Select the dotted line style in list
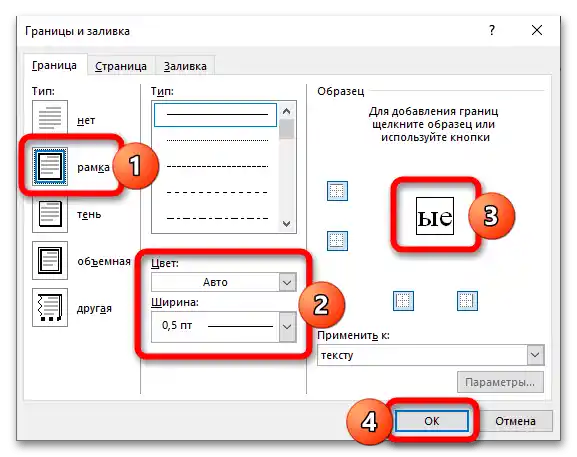 [217, 140]
